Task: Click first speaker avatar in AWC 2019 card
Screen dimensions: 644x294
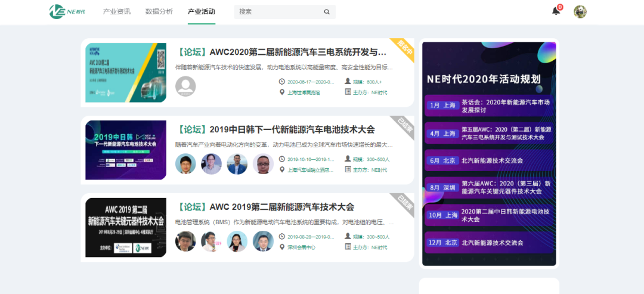Action: [x=185, y=241]
